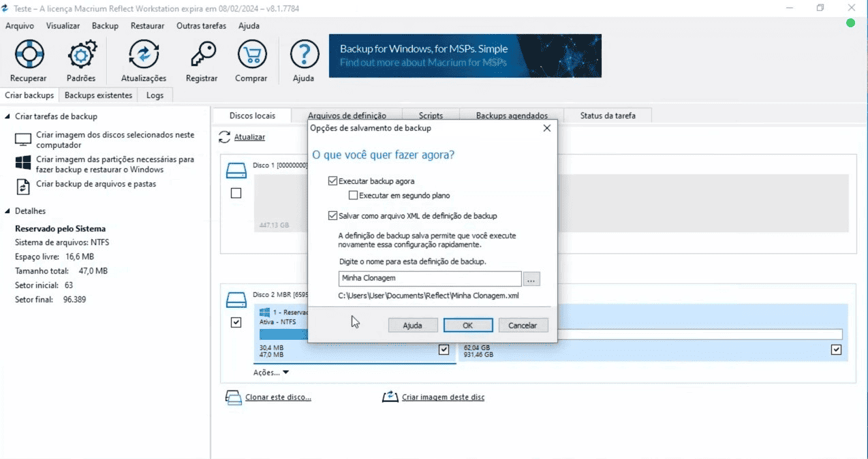Image resolution: width=868 pixels, height=459 pixels.
Task: Confirm the dialog with OK
Action: pos(467,326)
